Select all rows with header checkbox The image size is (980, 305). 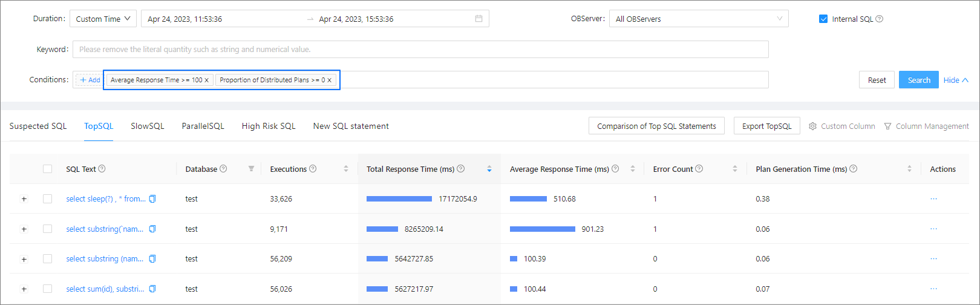(47, 169)
